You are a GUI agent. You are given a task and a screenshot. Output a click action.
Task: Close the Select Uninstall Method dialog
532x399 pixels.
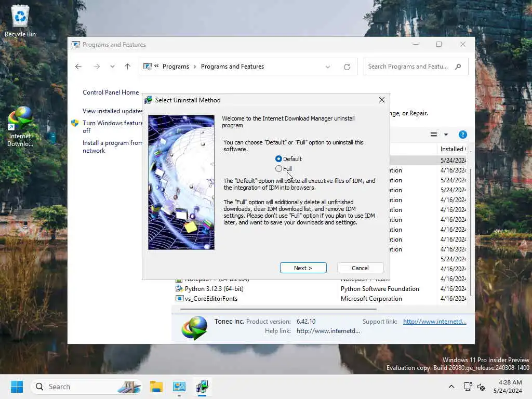(382, 100)
